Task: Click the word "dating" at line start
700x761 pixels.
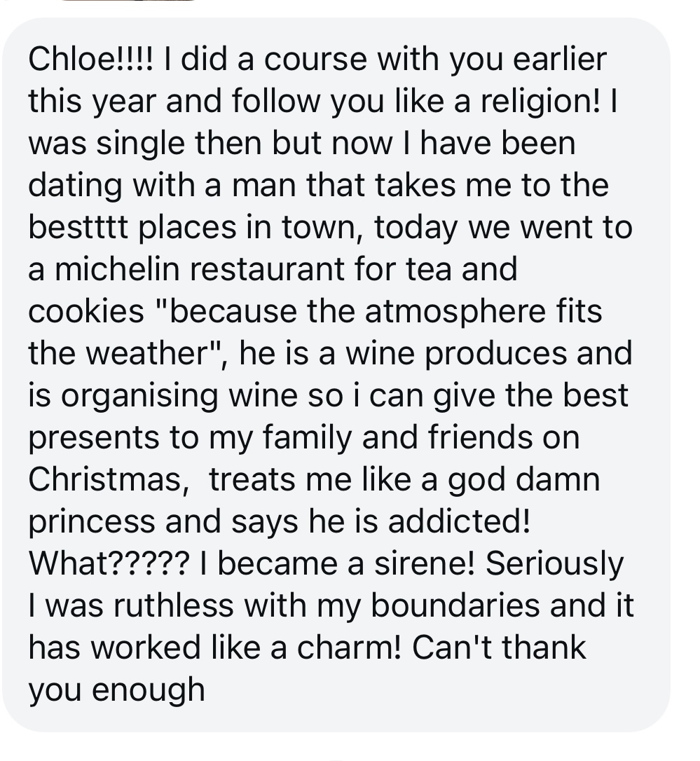Action: tap(75, 186)
